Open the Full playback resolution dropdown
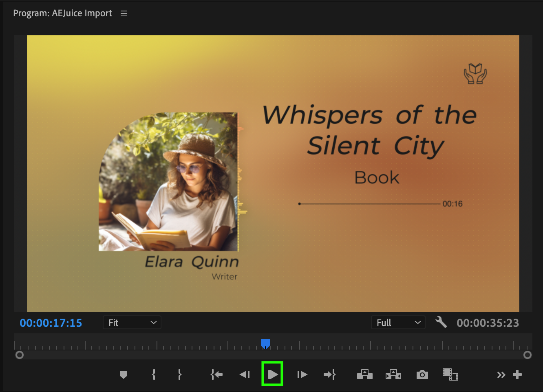 [398, 323]
